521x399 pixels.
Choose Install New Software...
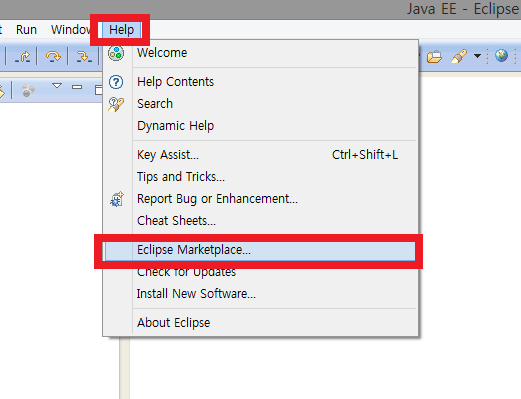[x=260, y=294]
